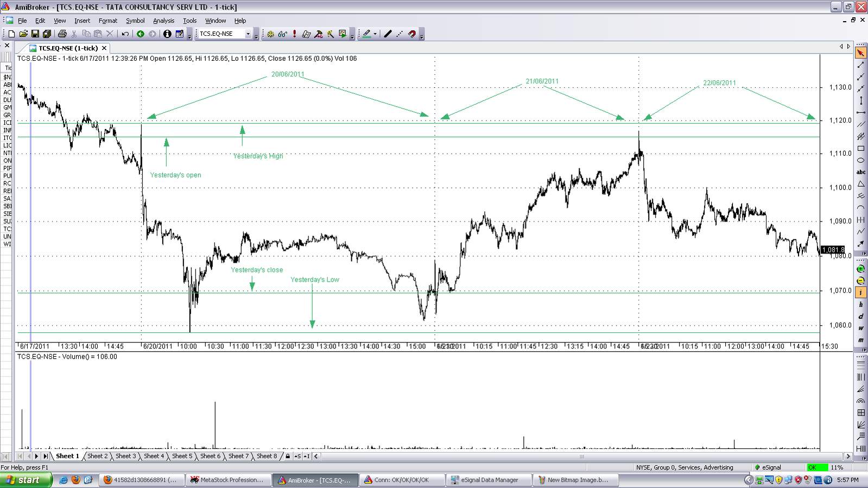This screenshot has height=488, width=868.
Task: Zoom out using the green minus circle icon
Action: point(861,281)
